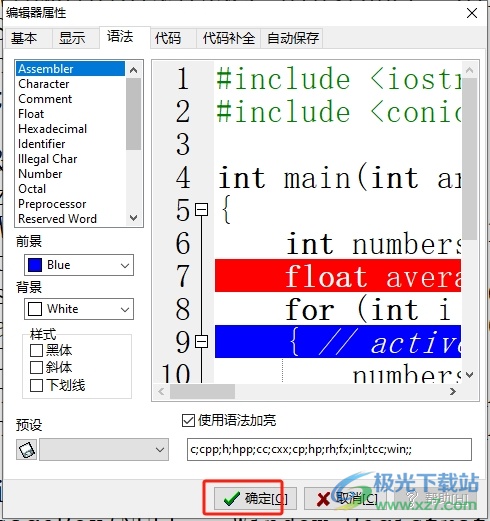Collapse the code fold at line 9
The width and height of the screenshot is (490, 521).
[x=202, y=342]
